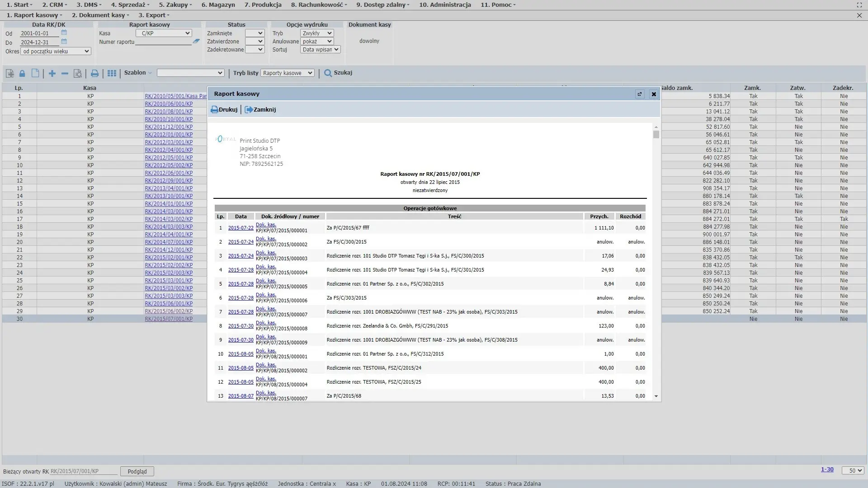Screen dimensions: 868x488
Task: Click the blue plus add icon
Action: tap(52, 73)
